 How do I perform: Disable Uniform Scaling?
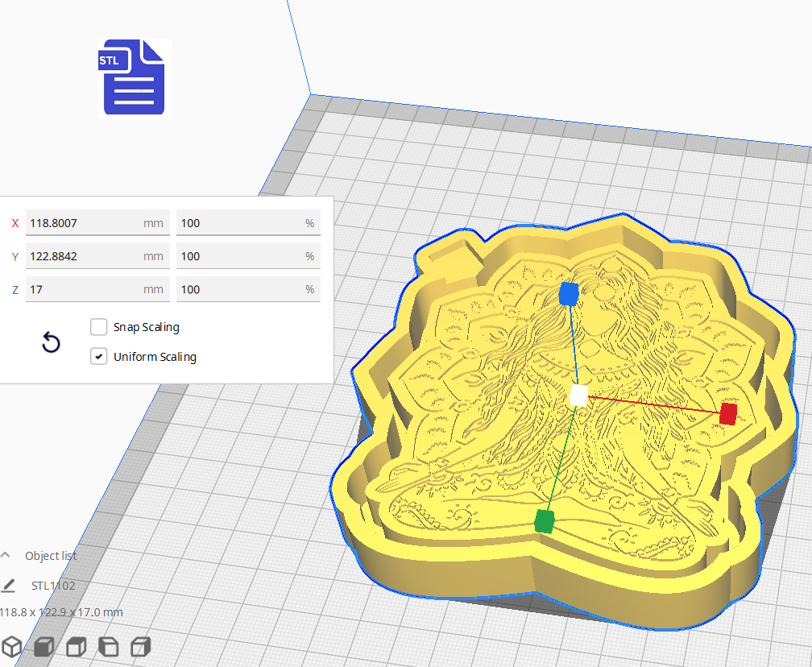pyautogui.click(x=98, y=356)
